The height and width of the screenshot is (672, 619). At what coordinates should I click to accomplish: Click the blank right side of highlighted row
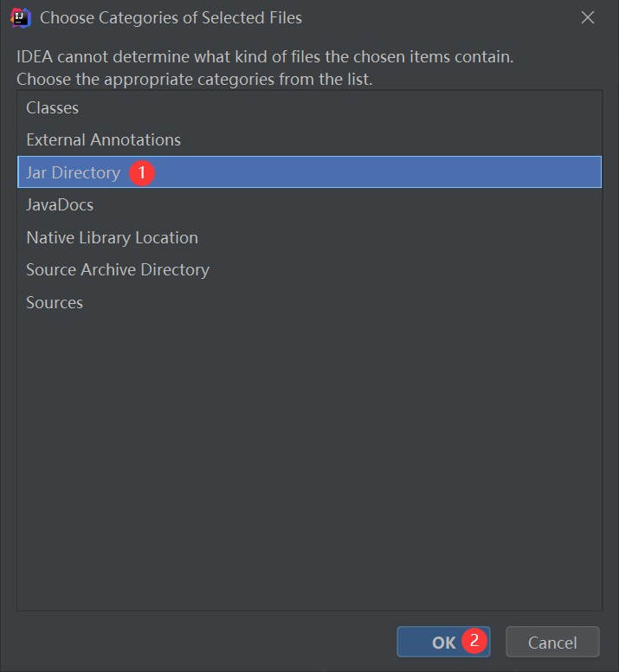[x=377, y=171]
